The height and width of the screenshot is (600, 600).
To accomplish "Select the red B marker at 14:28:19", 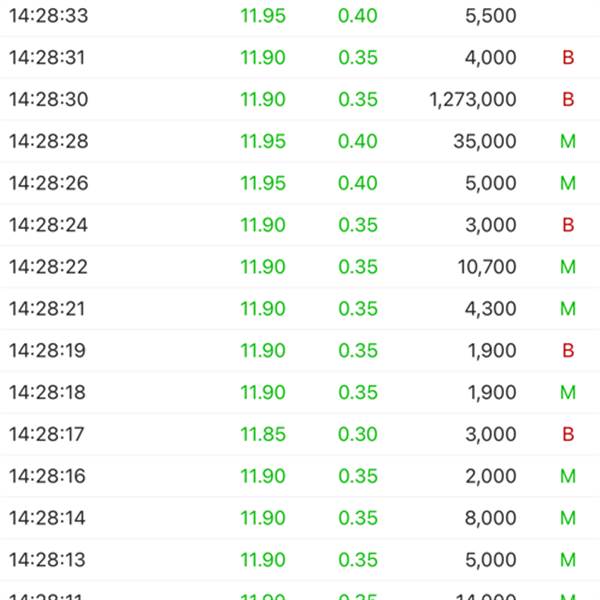I will (x=568, y=351).
